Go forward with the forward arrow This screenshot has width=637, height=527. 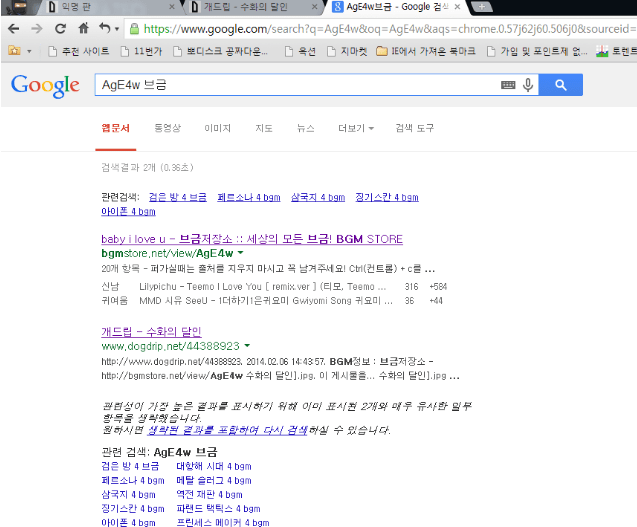pos(37,28)
